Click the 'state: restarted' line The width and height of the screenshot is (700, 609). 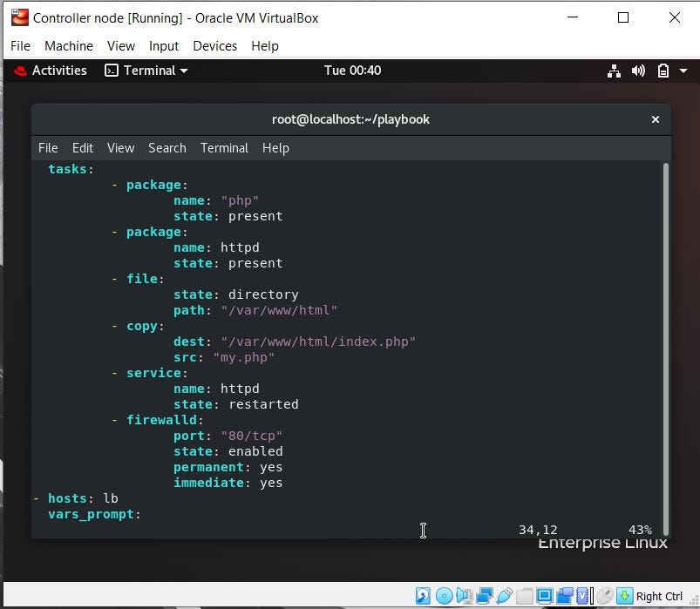tap(235, 404)
